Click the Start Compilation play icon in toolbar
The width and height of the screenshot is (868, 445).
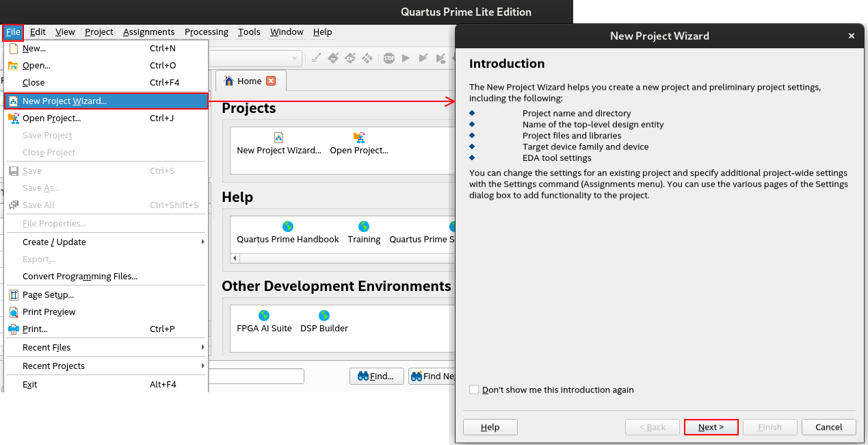tap(405, 58)
